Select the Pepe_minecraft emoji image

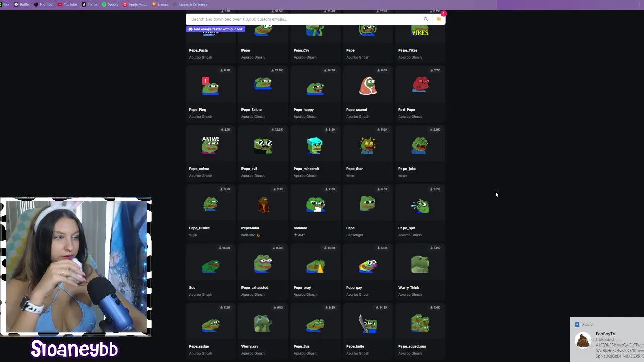point(315,145)
